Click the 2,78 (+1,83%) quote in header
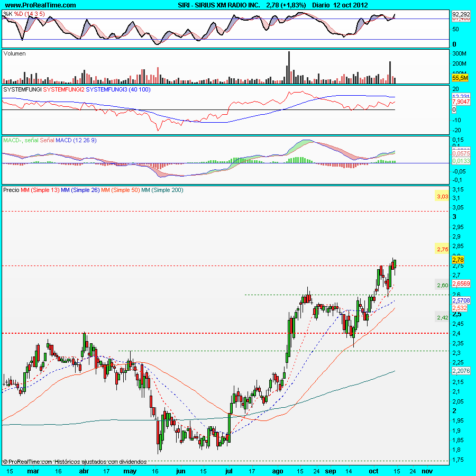The width and height of the screenshot is (476, 476). (x=286, y=5)
